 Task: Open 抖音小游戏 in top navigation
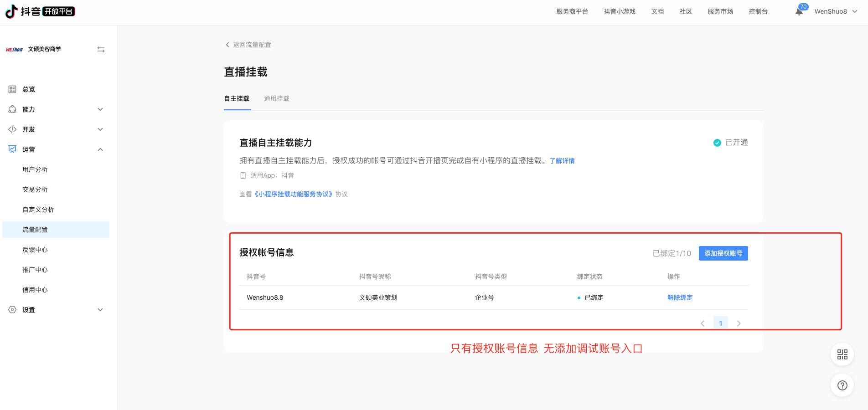pyautogui.click(x=620, y=12)
